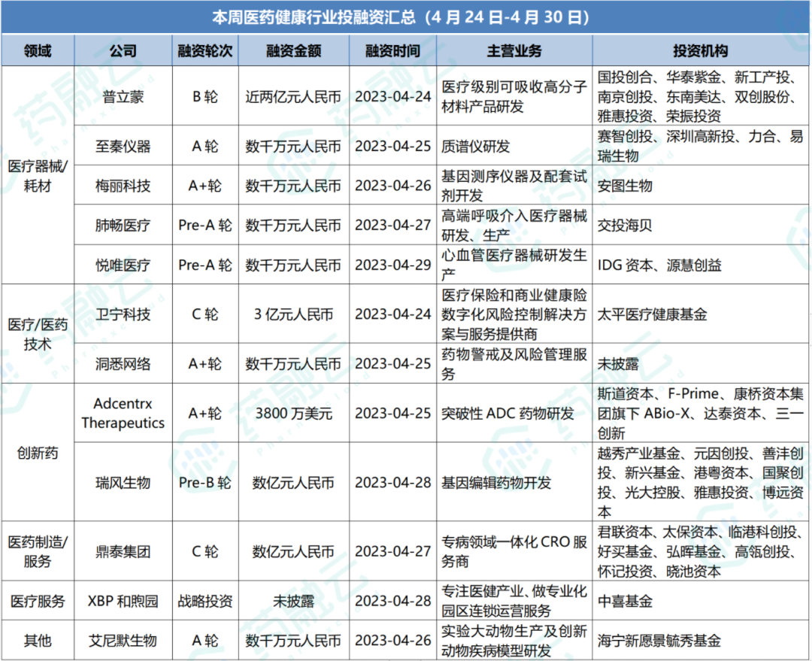Select company cell 瑞风生物
Image resolution: width=812 pixels, height=661 pixels.
123,482
